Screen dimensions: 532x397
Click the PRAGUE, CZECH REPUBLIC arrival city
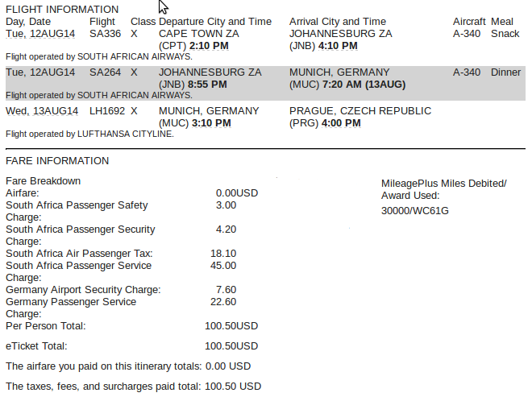pyautogui.click(x=355, y=111)
